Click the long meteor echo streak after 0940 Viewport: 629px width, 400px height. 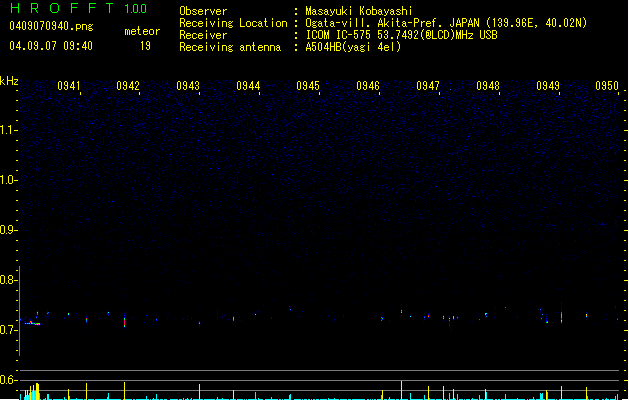[x=32, y=323]
